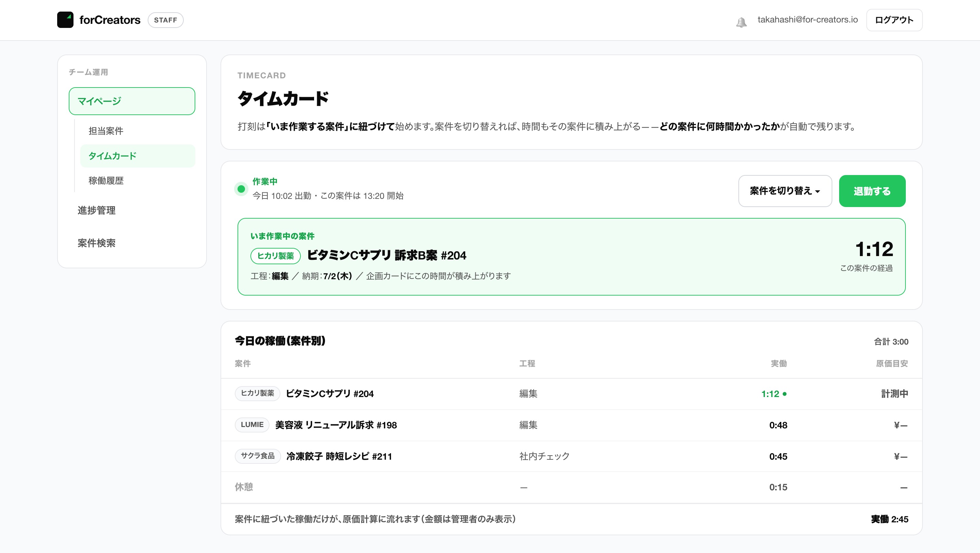This screenshot has height=553, width=980.
Task: Click the ヒカリ製薬 tag in the current project card
Action: pos(275,255)
